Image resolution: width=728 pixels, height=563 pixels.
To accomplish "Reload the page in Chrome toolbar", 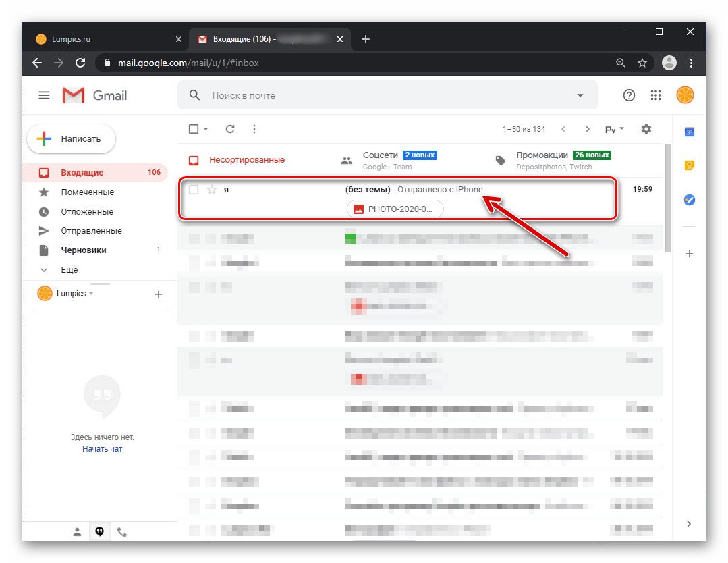I will coord(80,63).
